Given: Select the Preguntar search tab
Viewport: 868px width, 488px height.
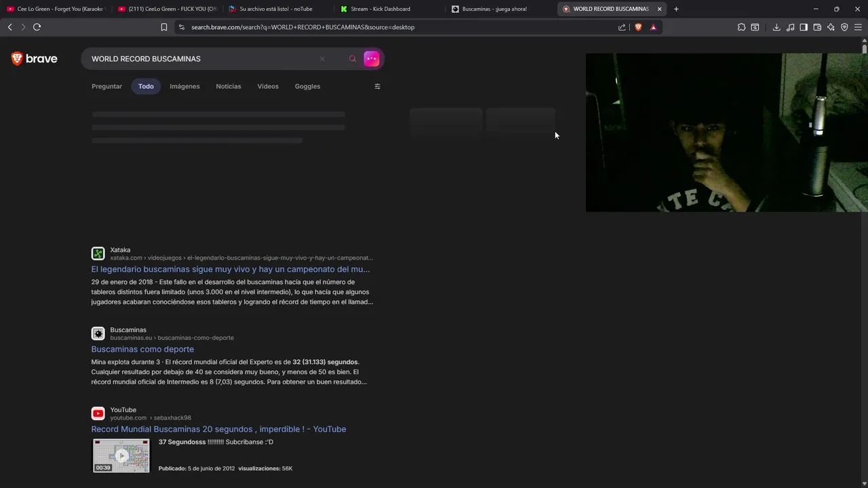Looking at the screenshot, I should click(106, 86).
